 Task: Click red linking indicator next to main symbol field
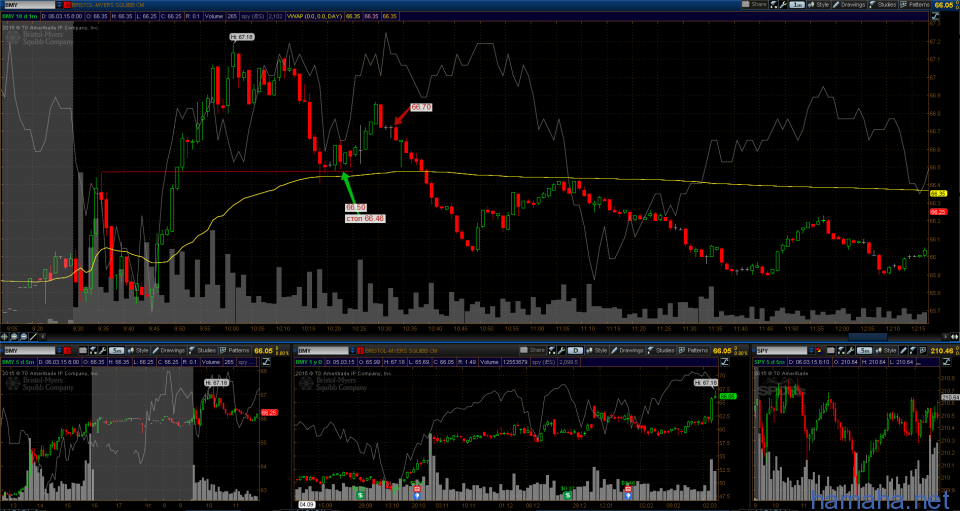(67, 4)
